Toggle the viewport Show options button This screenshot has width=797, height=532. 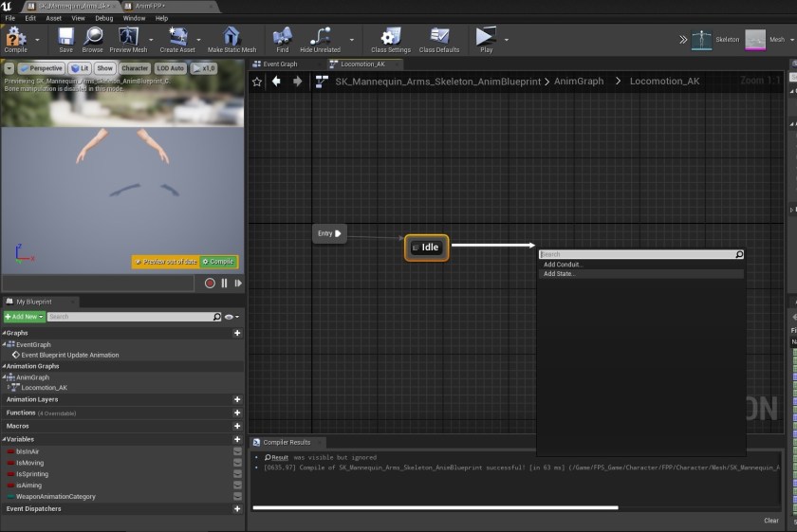click(104, 68)
